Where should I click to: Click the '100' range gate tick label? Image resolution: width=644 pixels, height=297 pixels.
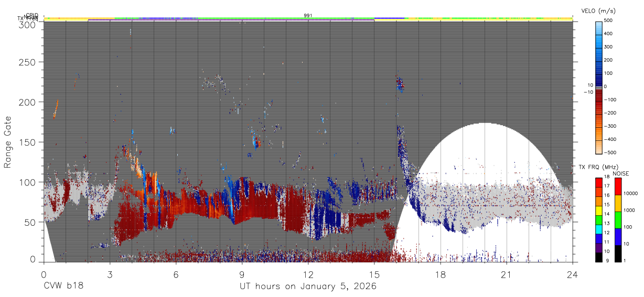(27, 182)
